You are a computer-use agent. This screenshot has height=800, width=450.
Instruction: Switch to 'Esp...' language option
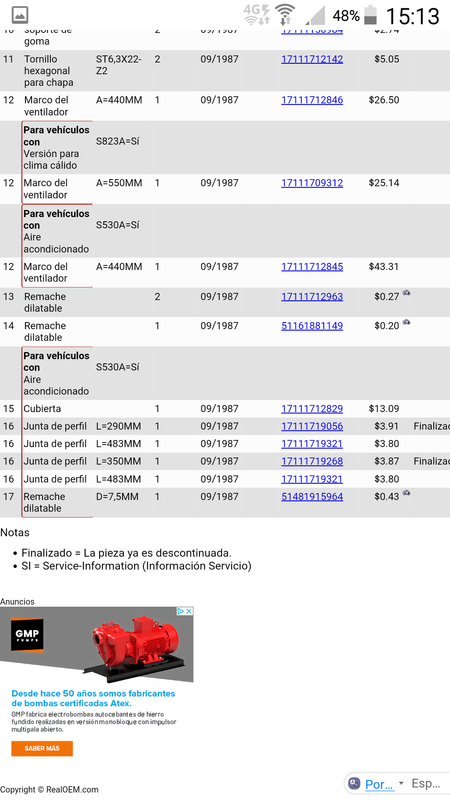[x=426, y=783]
